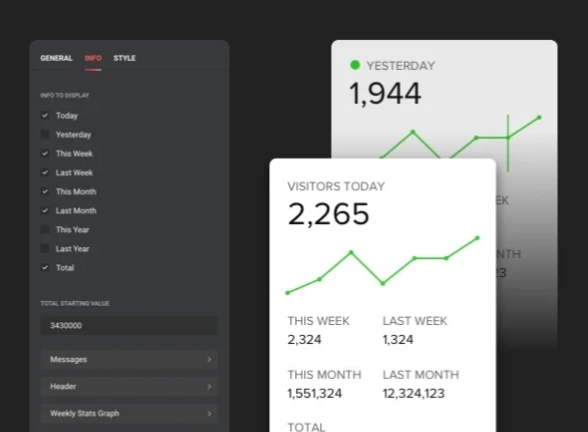Click the Weekly Stats Graph chevron arrow
The height and width of the screenshot is (432, 588).
209,414
